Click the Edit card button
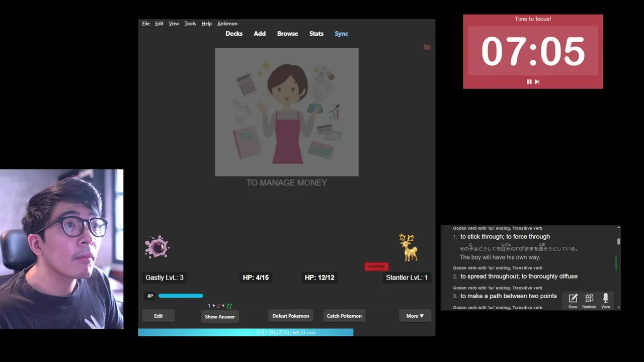Image resolution: width=644 pixels, height=362 pixels. click(158, 316)
